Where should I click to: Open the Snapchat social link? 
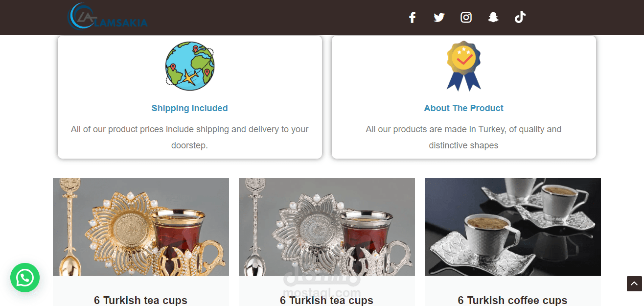(x=493, y=18)
